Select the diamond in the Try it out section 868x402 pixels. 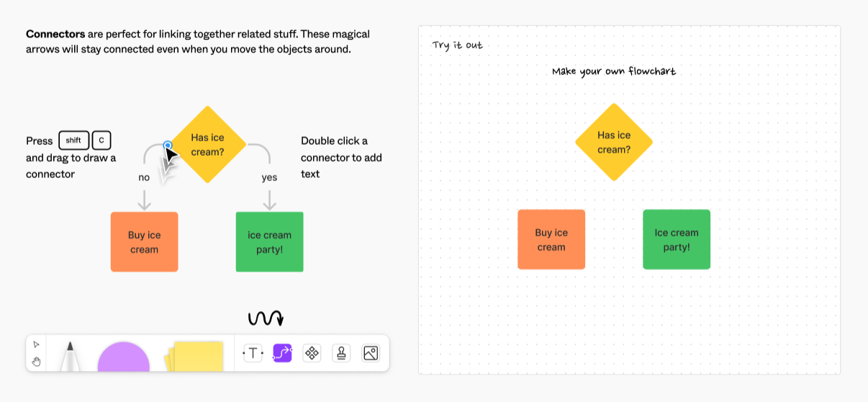click(614, 142)
